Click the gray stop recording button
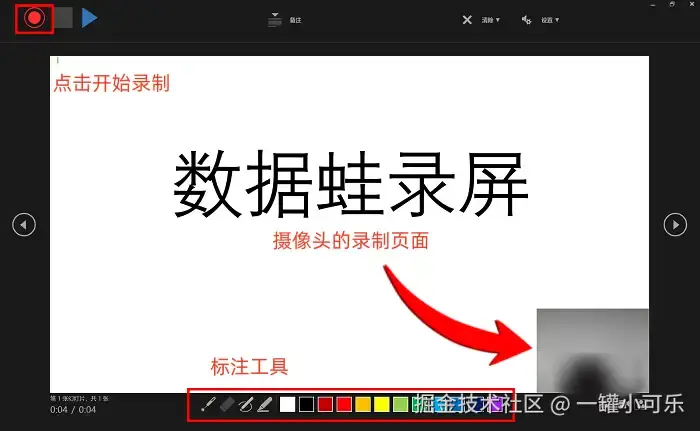700x431 pixels. click(x=63, y=18)
